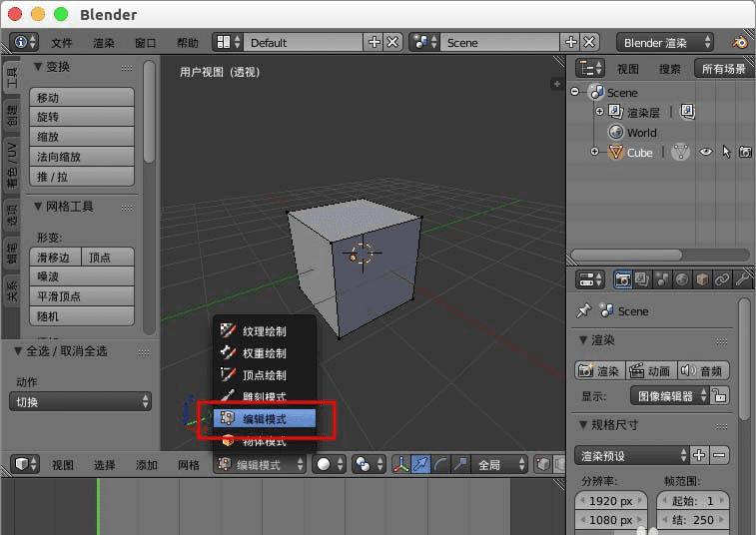Select the Render Layers properties tab

point(642,279)
